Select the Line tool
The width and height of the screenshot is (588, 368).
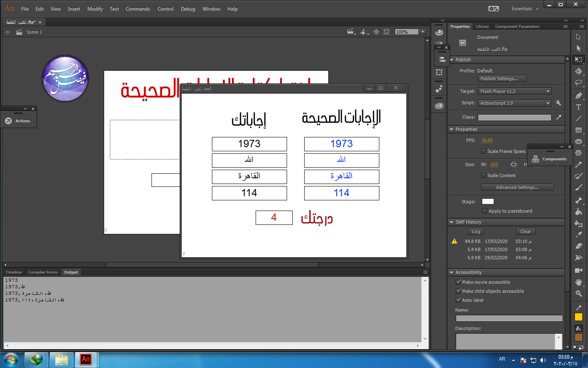click(x=579, y=119)
